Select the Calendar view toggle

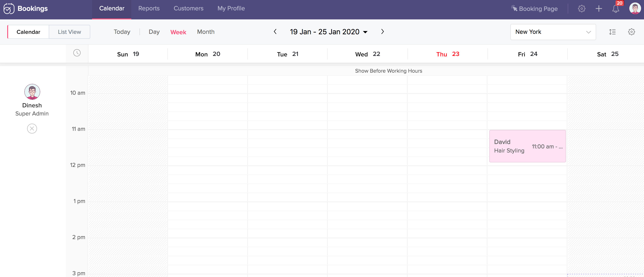tap(28, 32)
